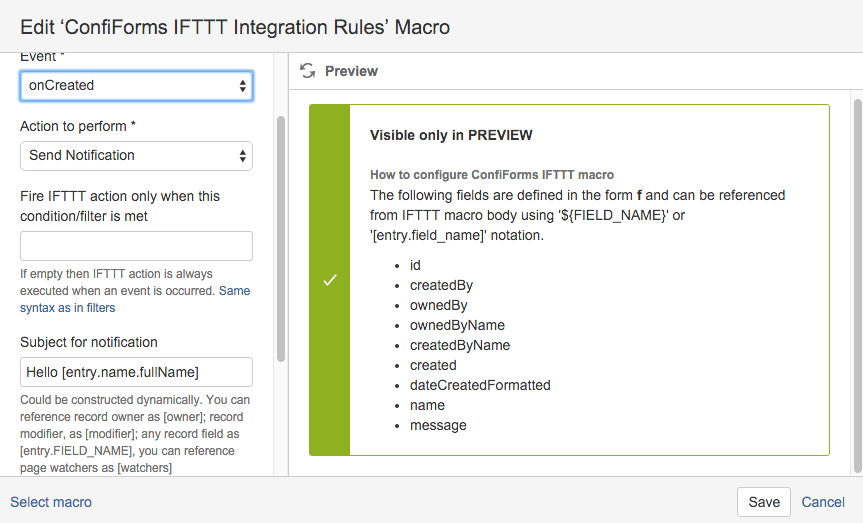Click the 'message' field item
The image size is (863, 523).
point(438,426)
